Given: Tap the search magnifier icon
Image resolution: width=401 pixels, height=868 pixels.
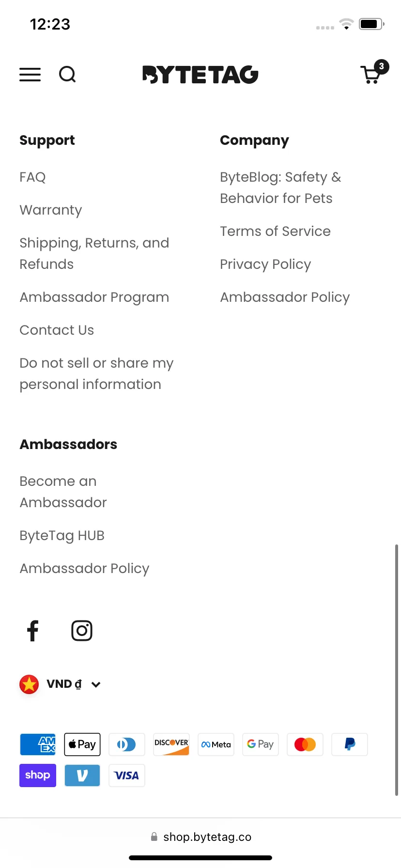Looking at the screenshot, I should pos(67,75).
